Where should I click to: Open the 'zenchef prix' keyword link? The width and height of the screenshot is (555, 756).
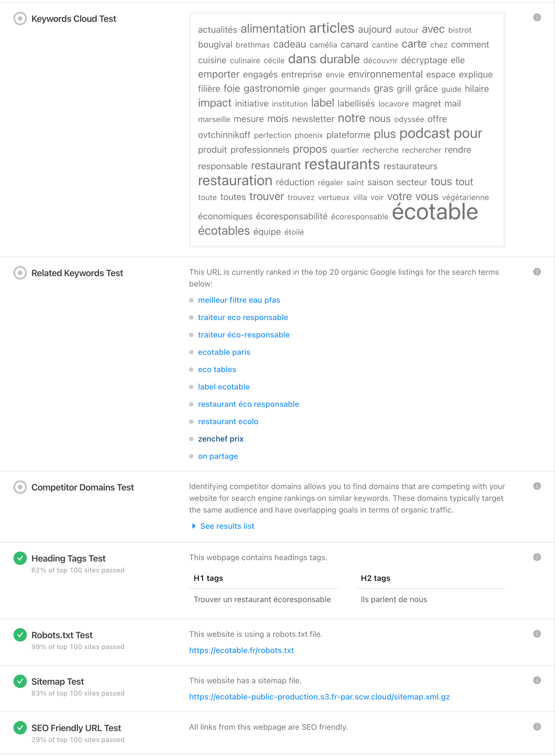pos(221,439)
